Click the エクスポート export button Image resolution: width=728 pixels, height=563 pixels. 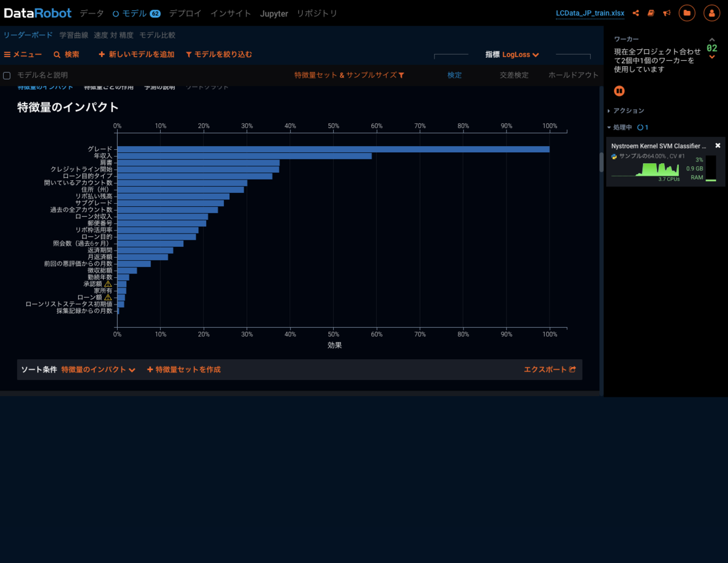point(550,369)
